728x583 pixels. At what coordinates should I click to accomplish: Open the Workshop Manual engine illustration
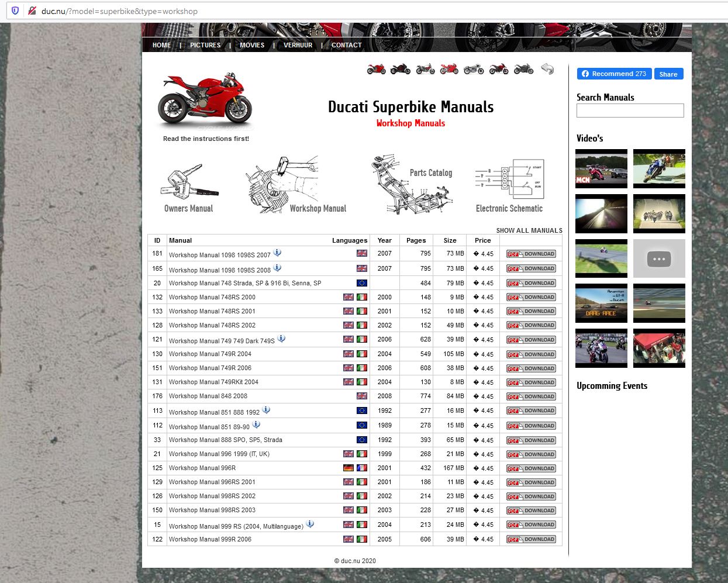click(x=296, y=185)
